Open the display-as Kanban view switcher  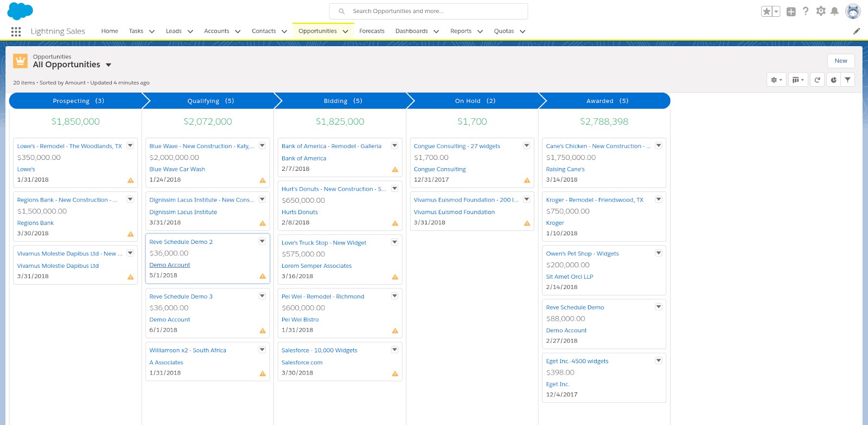(798, 80)
